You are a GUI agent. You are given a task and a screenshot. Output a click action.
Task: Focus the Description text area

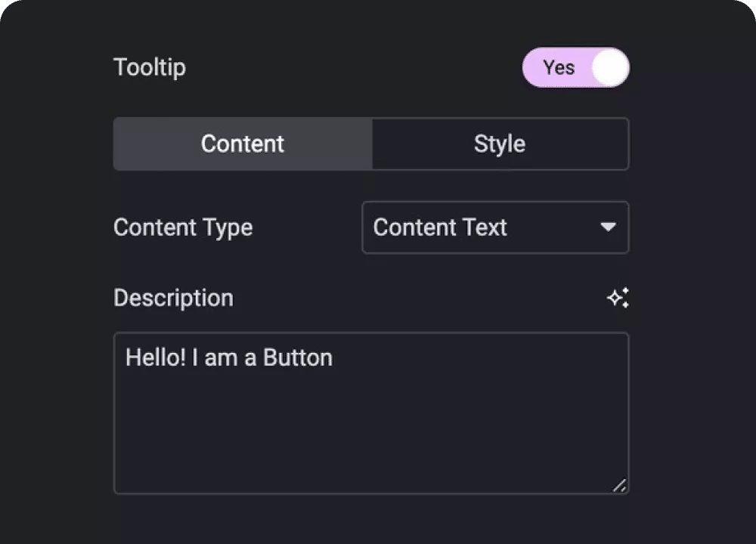pos(371,413)
